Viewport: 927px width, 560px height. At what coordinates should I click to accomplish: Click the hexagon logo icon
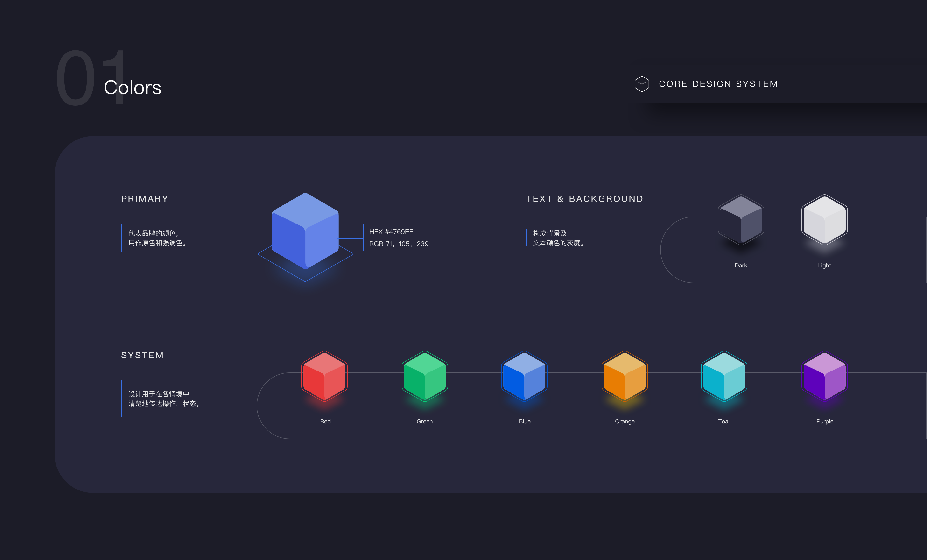[641, 84]
